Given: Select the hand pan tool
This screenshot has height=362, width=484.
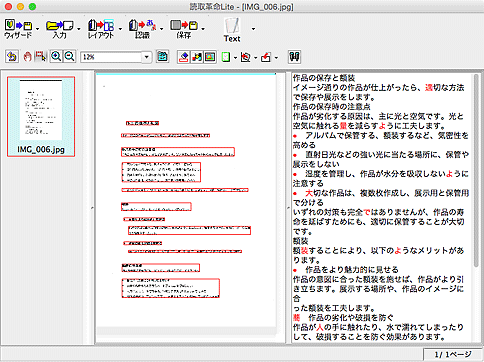Looking at the screenshot, I should click(x=28, y=57).
